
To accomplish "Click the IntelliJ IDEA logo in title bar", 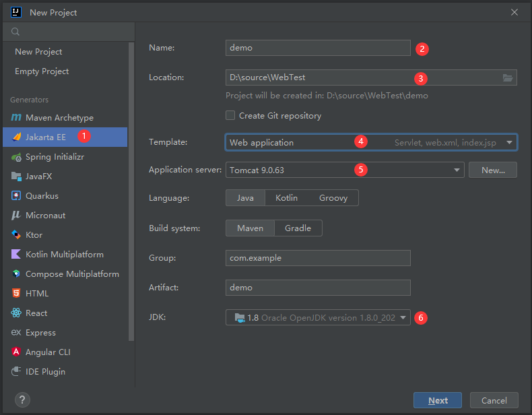I will [16, 12].
